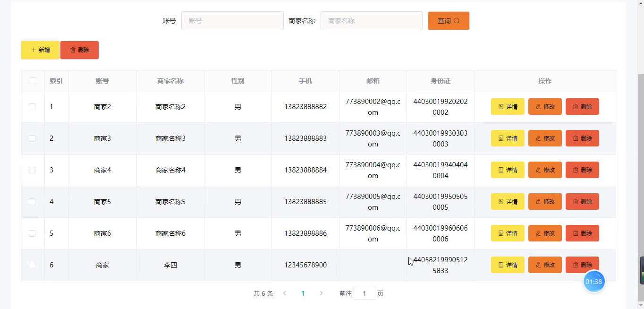The image size is (644, 309).
Task: Open 详情 for 商家6 row
Action: pos(508,233)
